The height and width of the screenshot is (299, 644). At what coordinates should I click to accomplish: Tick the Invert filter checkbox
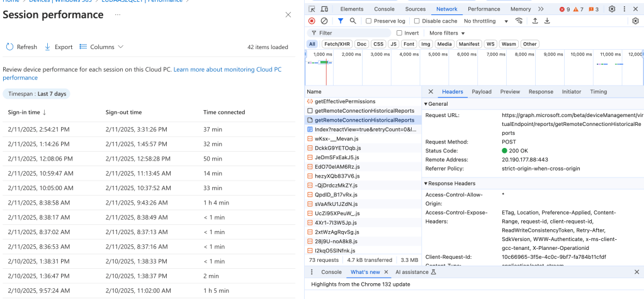point(399,33)
